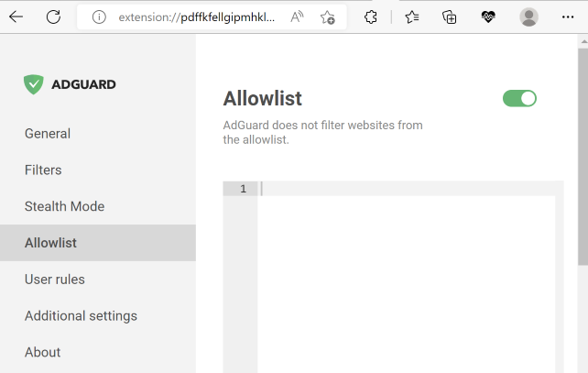Open the Settings and more ellipsis menu
Image resolution: width=588 pixels, height=373 pixels.
coord(568,16)
